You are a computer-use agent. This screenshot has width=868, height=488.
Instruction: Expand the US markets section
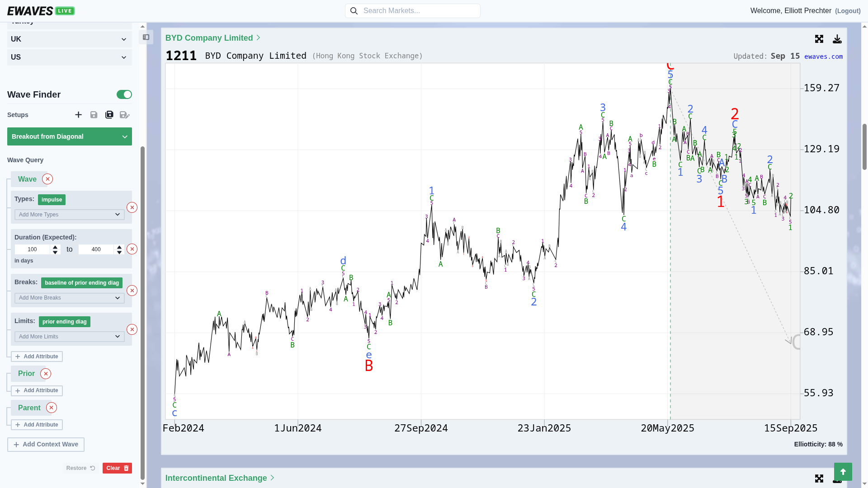point(70,57)
